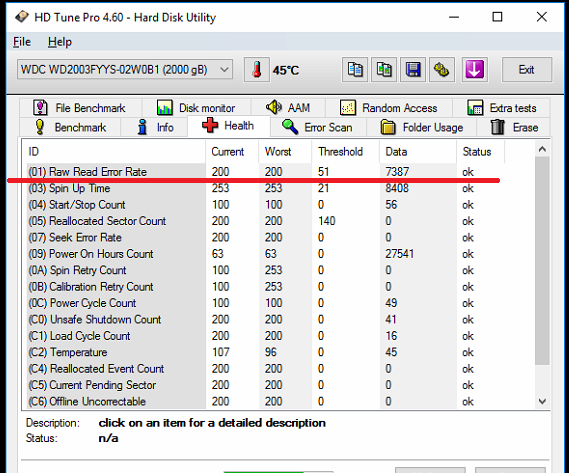Select the (0A) Spin Retry Count row
The height and width of the screenshot is (473, 569).
coord(266,270)
